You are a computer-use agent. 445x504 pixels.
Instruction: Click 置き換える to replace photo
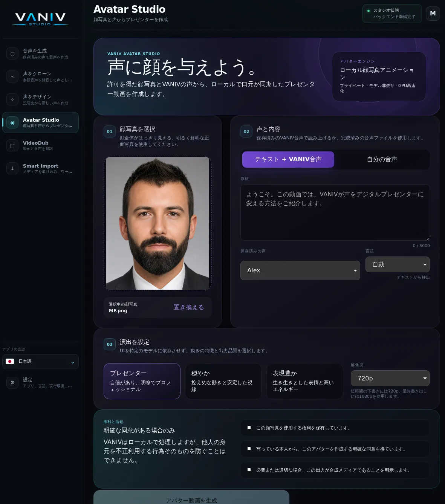pos(188,307)
